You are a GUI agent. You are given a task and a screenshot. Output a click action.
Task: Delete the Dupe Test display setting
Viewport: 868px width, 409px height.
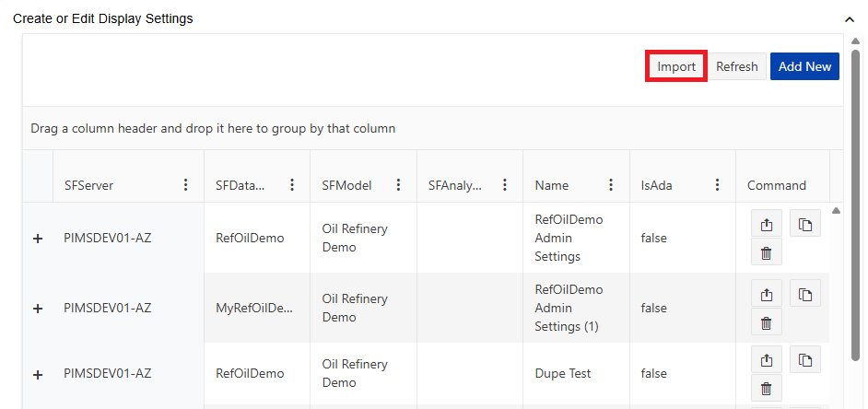coord(766,387)
